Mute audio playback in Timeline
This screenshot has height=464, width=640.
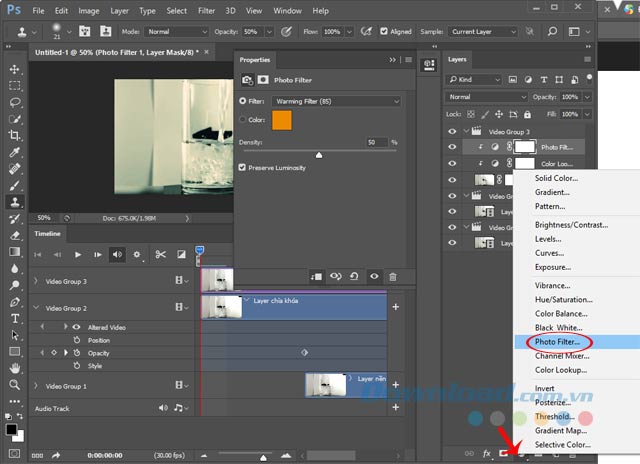point(117,254)
